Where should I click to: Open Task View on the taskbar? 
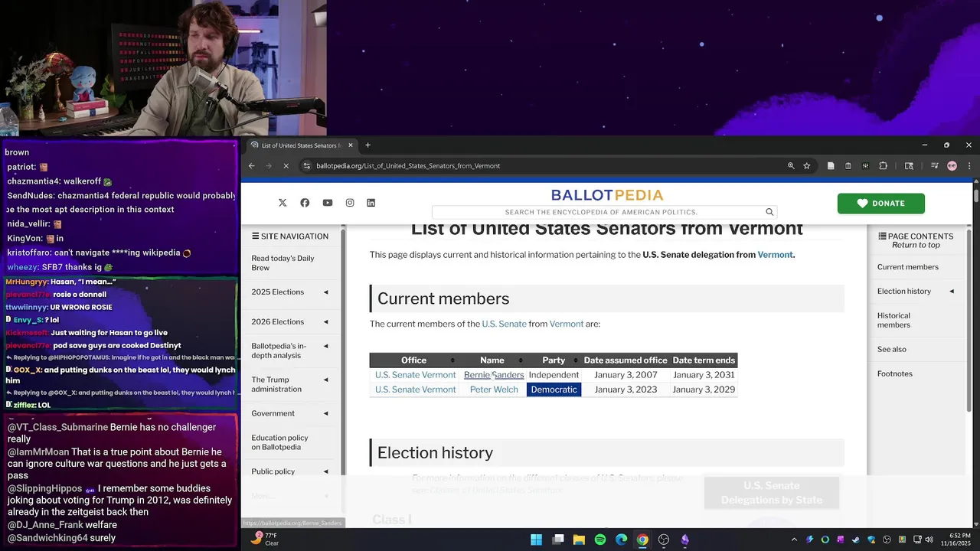[558, 540]
